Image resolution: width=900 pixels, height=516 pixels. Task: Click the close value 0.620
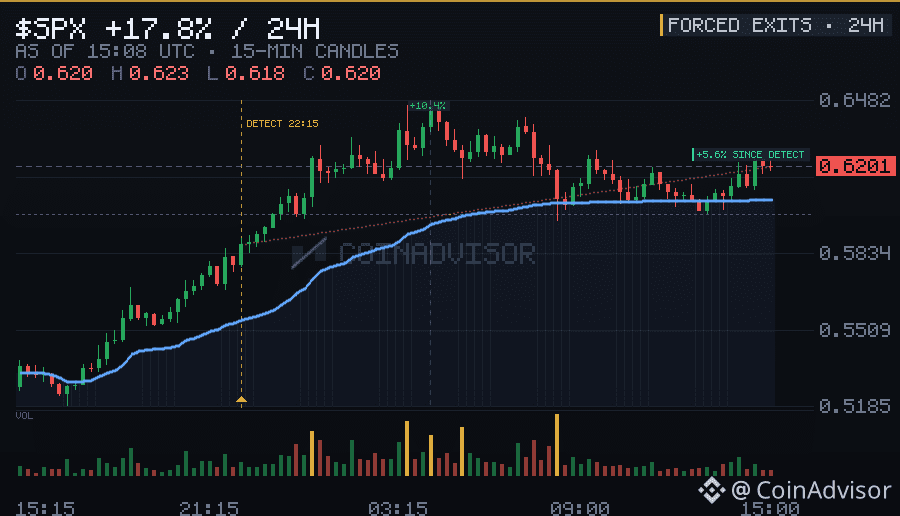(351, 73)
